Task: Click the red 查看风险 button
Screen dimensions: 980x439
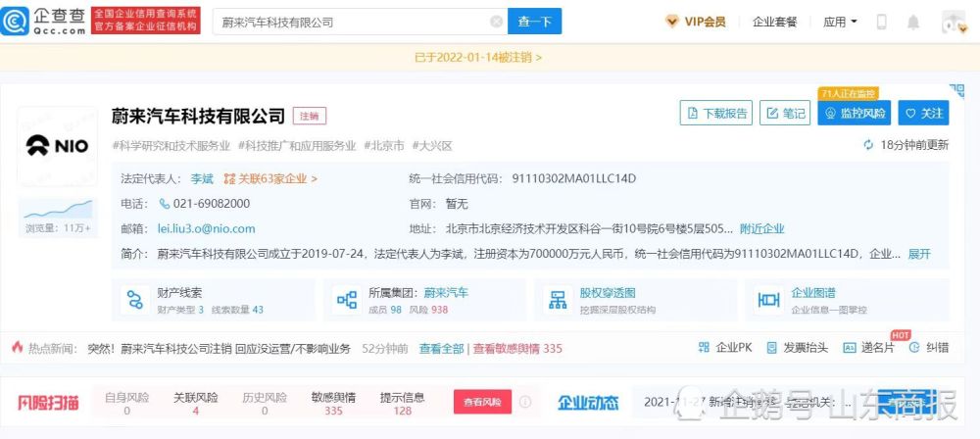Action: [482, 402]
